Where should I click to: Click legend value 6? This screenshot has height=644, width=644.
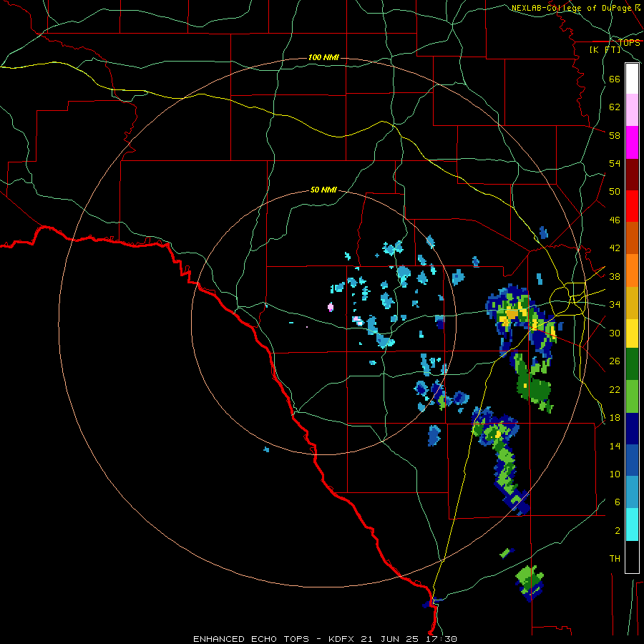tap(618, 502)
